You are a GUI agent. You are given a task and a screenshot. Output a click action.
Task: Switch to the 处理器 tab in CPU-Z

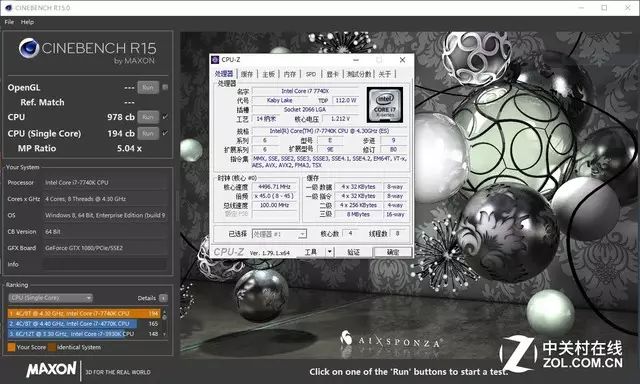[x=224, y=74]
